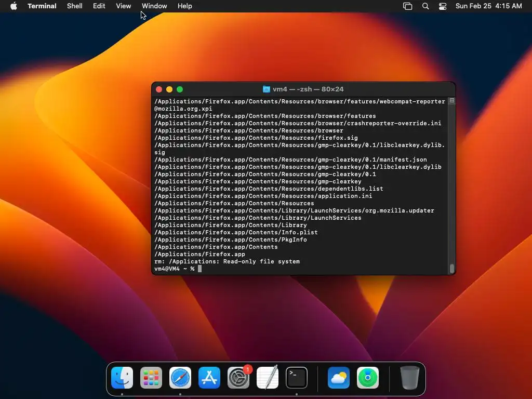This screenshot has width=532, height=399.
Task: Click the Resources/application.ini output line
Action: coord(263,196)
